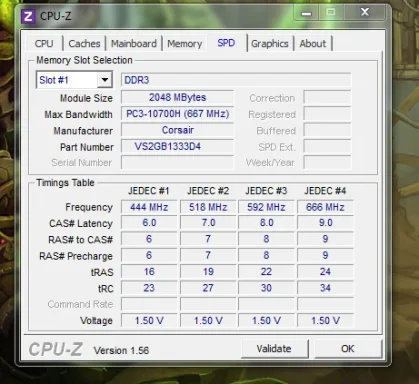Switch to the Mainboard tab

click(x=134, y=44)
